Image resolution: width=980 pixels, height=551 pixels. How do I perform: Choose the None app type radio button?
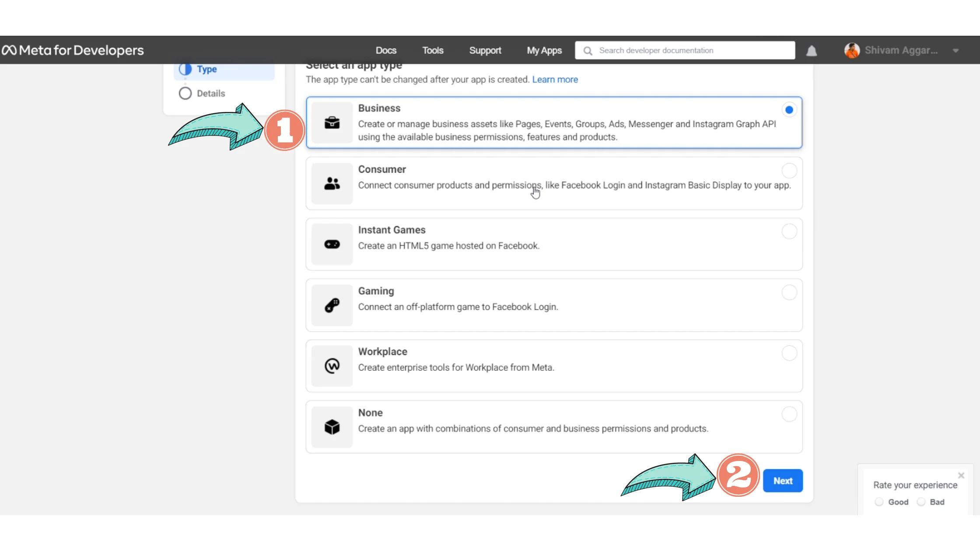(789, 414)
